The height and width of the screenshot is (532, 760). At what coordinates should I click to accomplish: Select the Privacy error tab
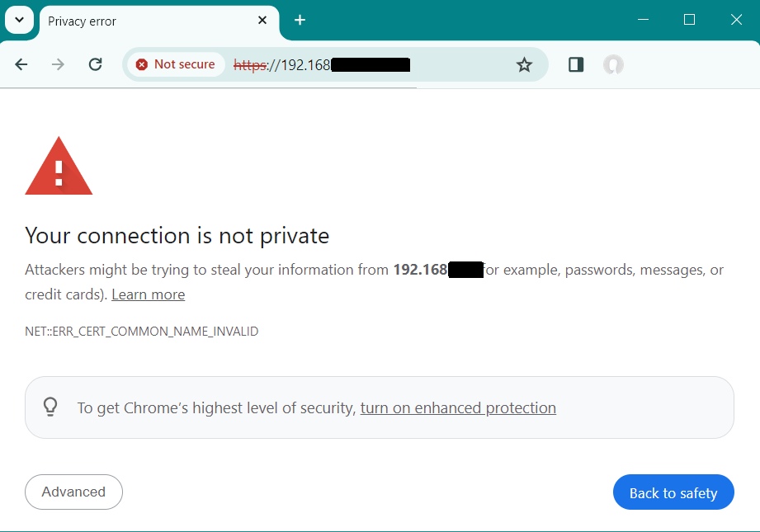click(x=149, y=21)
